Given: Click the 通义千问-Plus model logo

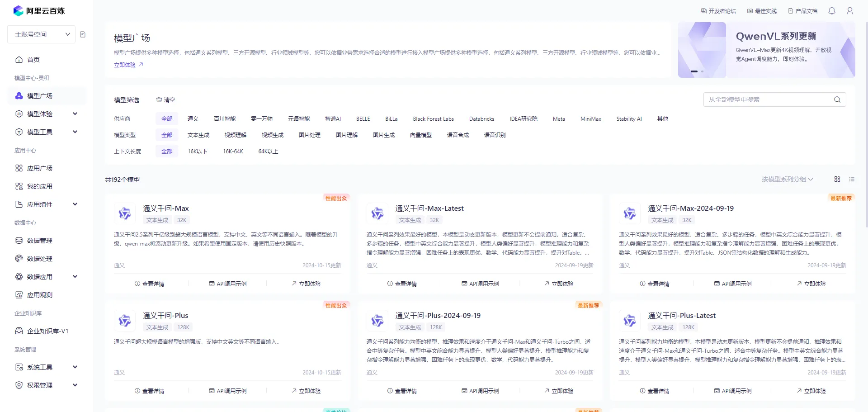Looking at the screenshot, I should pos(125,321).
